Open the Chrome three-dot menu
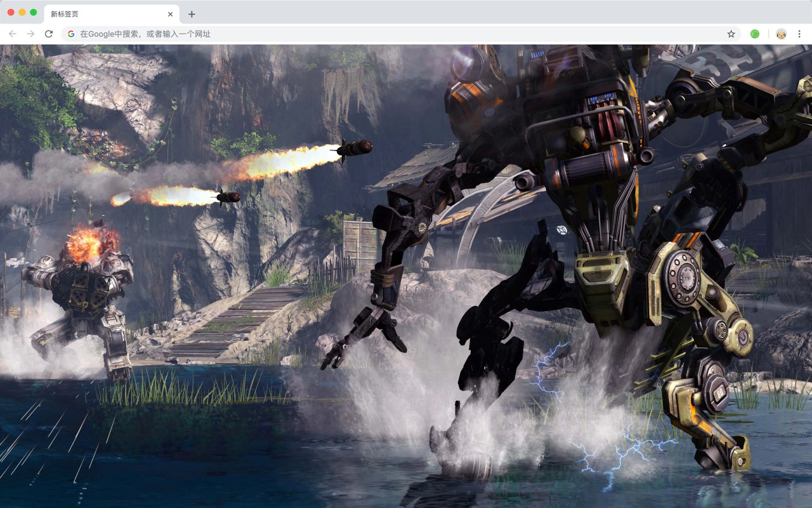Screen dimensions: 812x508 [x=799, y=34]
